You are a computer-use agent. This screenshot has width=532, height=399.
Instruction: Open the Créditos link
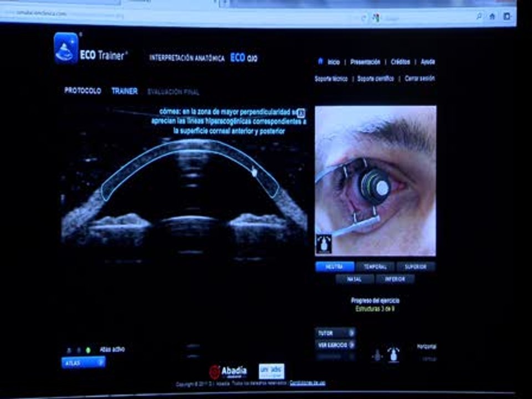pyautogui.click(x=400, y=62)
